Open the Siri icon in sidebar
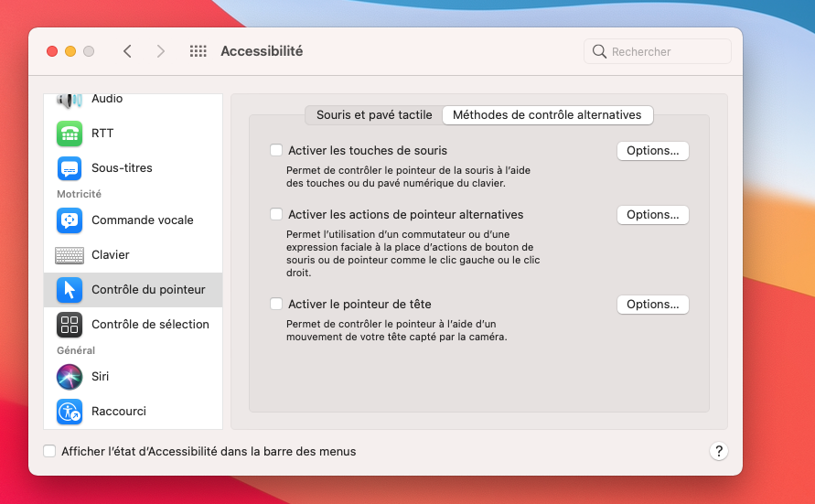815x504 pixels. click(70, 377)
